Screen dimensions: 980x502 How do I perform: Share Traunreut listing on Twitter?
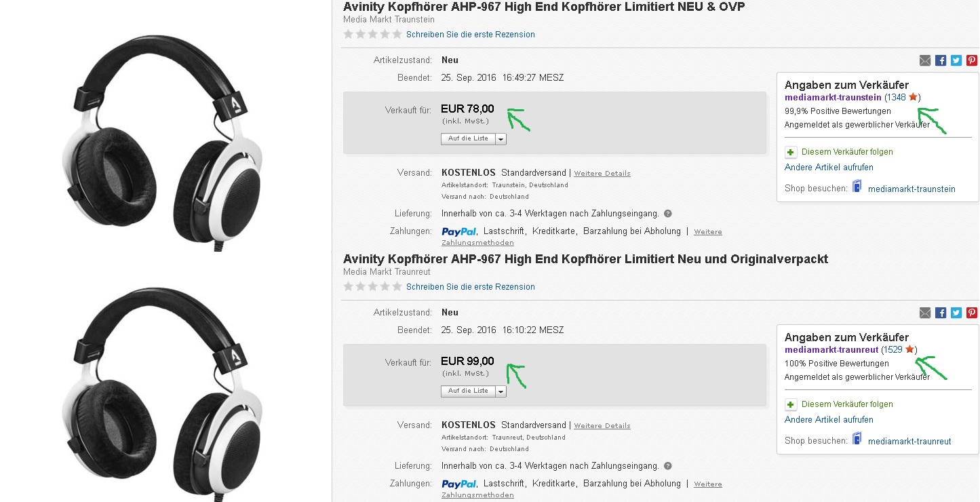coord(956,313)
